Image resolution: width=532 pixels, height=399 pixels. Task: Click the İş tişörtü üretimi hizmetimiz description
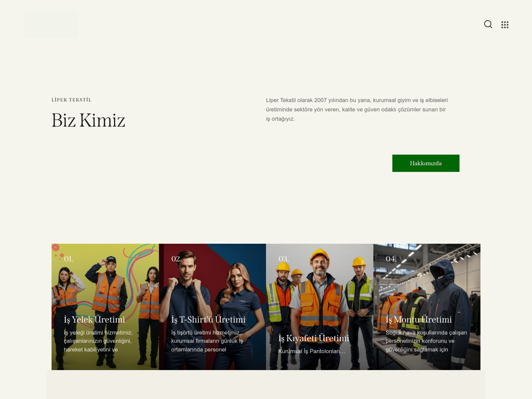point(207,341)
